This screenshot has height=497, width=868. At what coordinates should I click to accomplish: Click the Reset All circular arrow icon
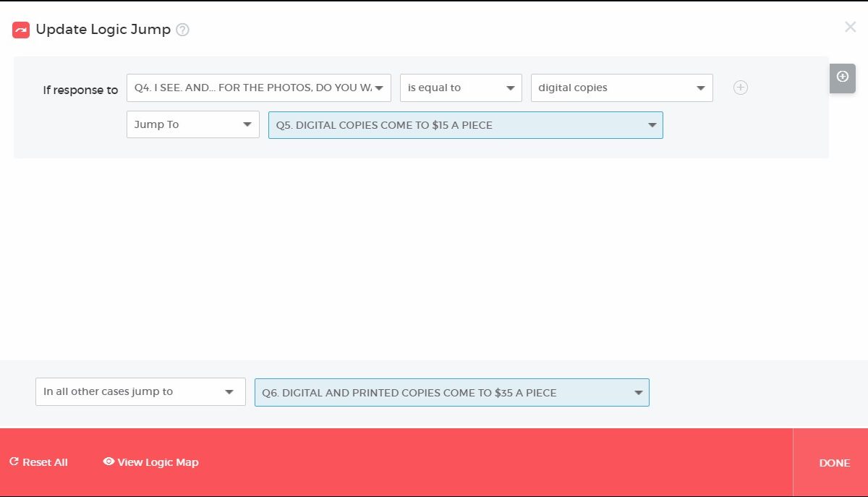pyautogui.click(x=14, y=462)
